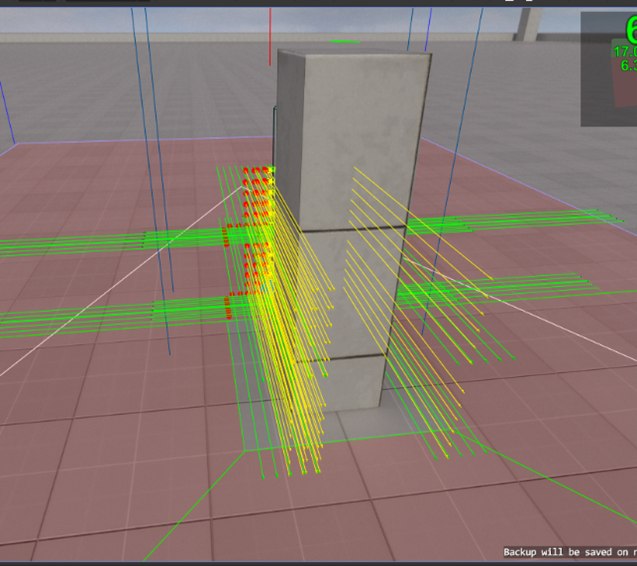Select the bottom segment of the concrete pillar
Image resolution: width=637 pixels, height=566 pixels.
coord(341,382)
